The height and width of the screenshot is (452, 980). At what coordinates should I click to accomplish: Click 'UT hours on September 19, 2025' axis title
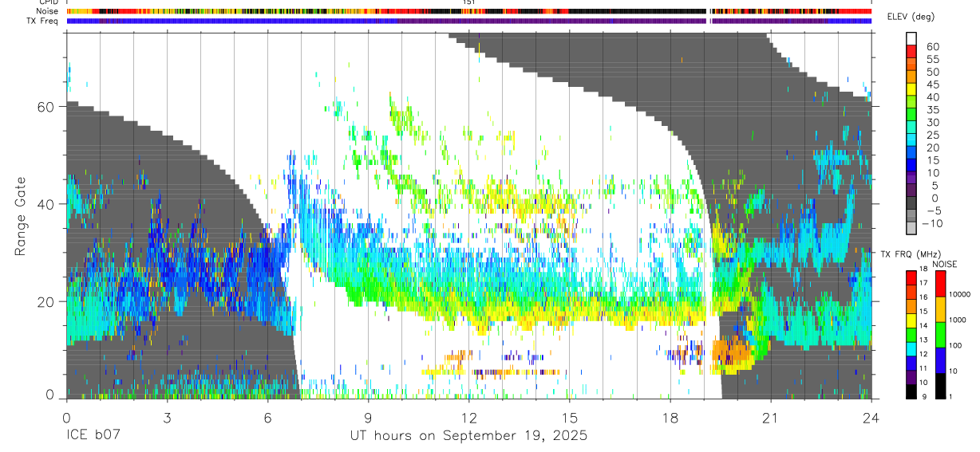pos(468,436)
